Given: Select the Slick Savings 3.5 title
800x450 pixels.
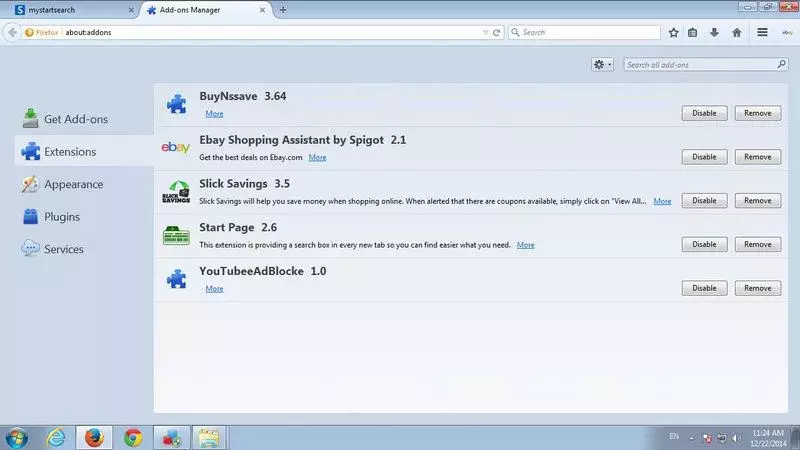Looking at the screenshot, I should pyautogui.click(x=244, y=184).
